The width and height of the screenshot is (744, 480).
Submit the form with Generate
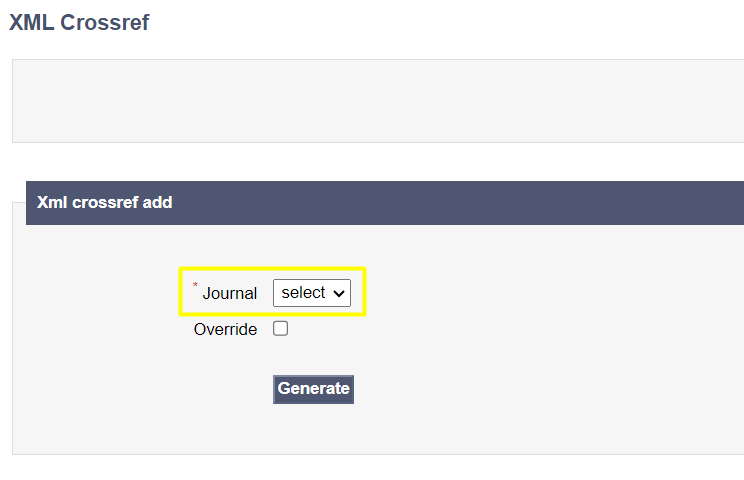pyautogui.click(x=313, y=389)
